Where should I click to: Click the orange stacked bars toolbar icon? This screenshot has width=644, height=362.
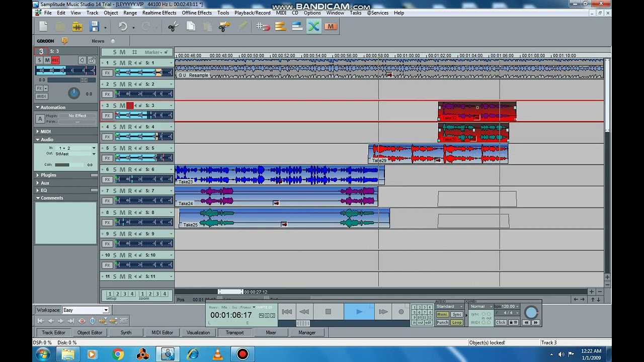point(280,27)
